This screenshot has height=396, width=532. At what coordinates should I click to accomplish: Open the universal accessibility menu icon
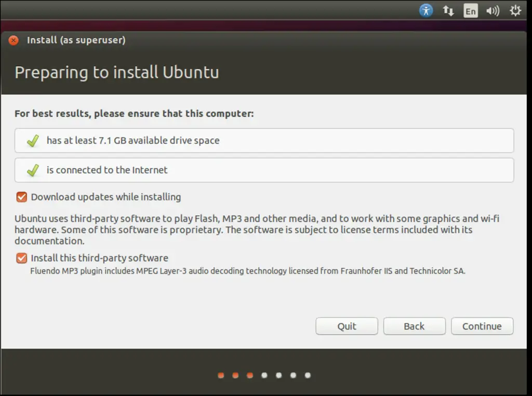[x=426, y=10]
